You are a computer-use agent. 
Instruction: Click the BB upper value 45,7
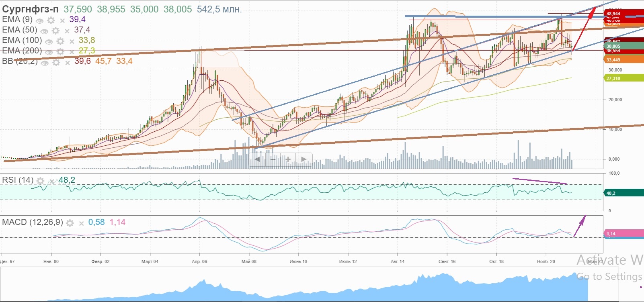[x=103, y=61]
